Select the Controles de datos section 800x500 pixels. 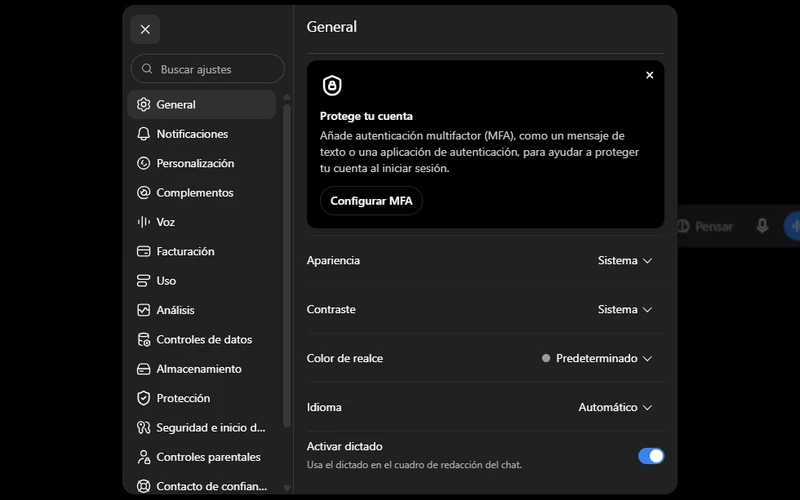202,339
